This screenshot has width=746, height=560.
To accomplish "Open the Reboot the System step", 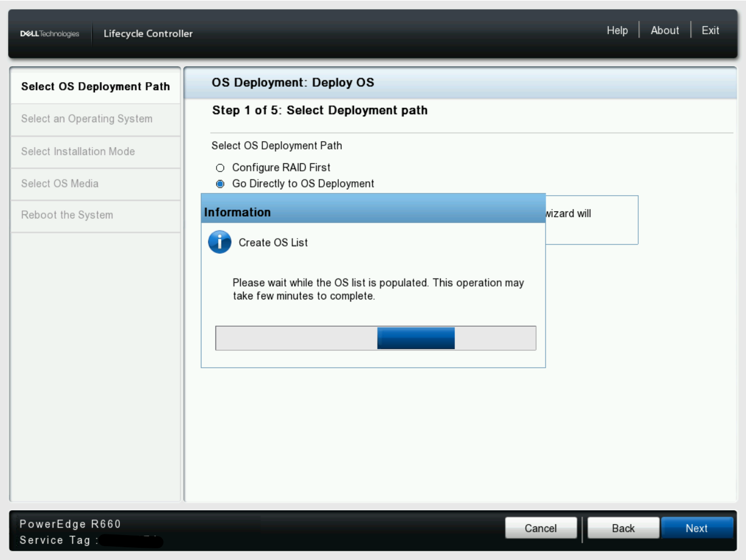I will pyautogui.click(x=96, y=216).
